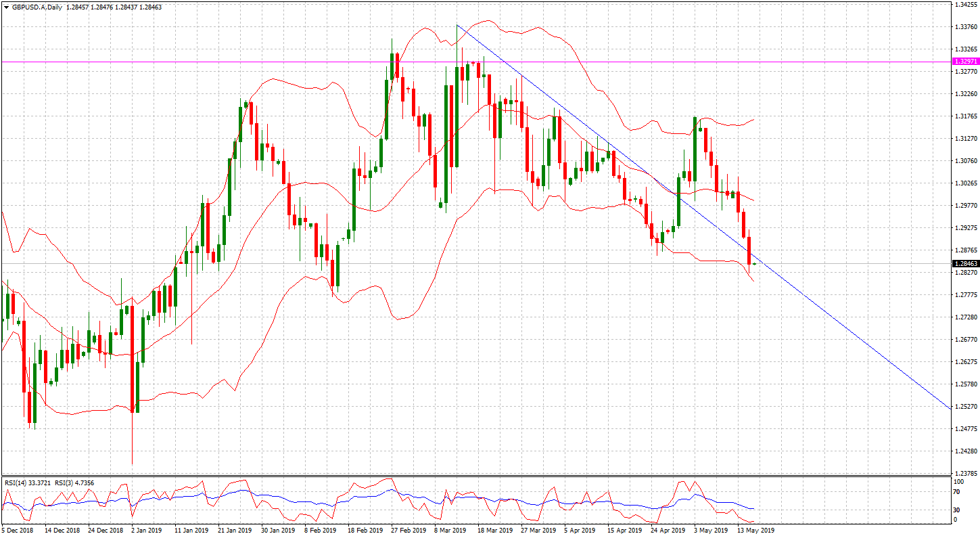Click the 27 Feb 2019 date label

(x=407, y=531)
